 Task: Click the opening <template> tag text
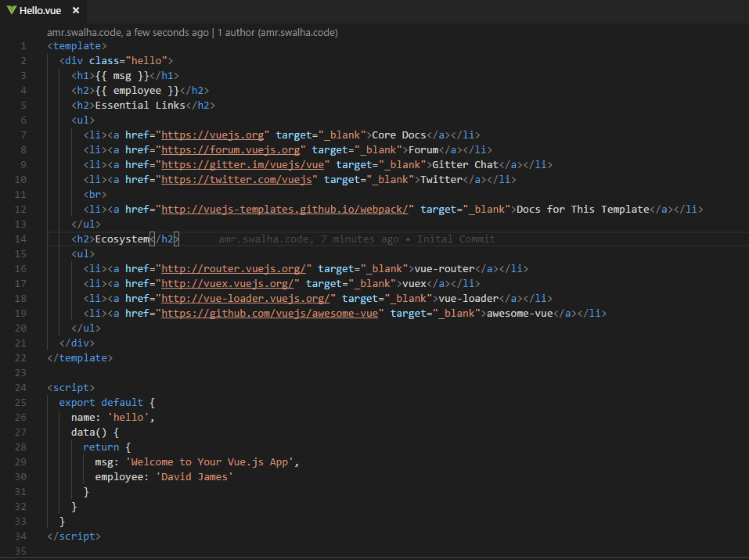click(x=77, y=46)
